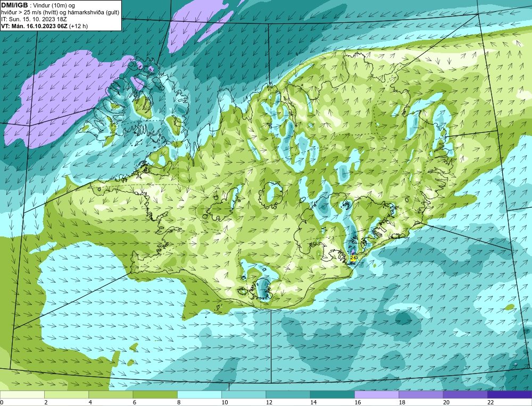The width and height of the screenshot is (532, 406).
Task: Pick the dark indigo above-22 m/s legend swatch
Action: tap(510, 394)
